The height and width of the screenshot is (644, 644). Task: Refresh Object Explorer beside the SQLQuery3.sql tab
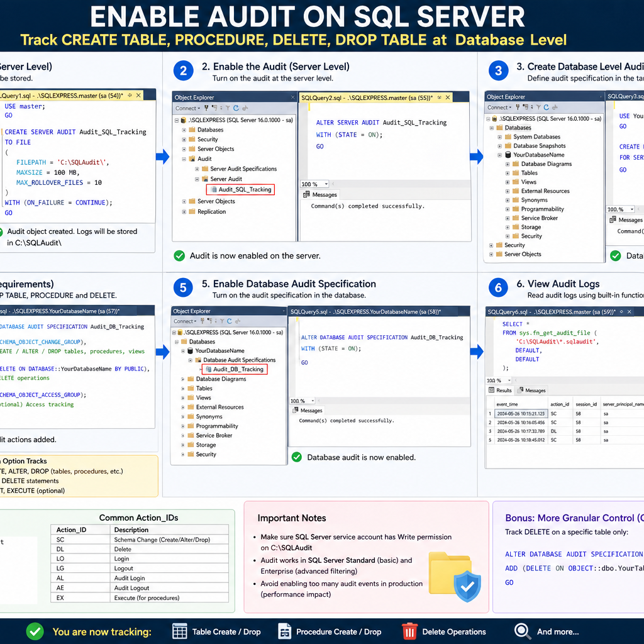pos(547,107)
